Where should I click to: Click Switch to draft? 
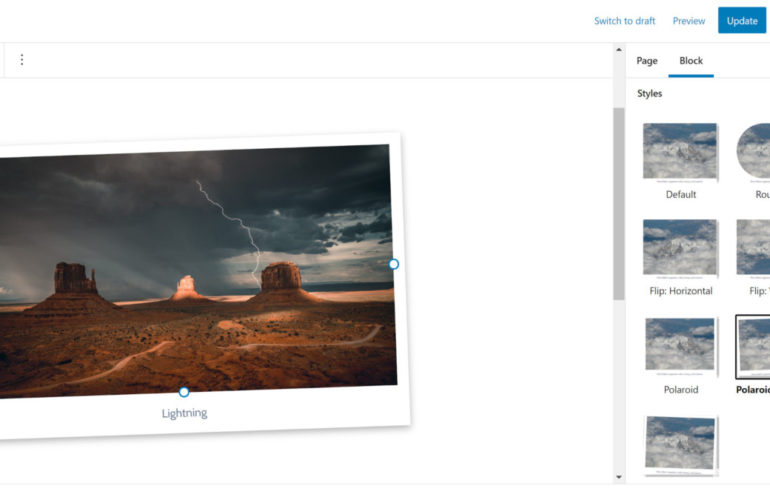pyautogui.click(x=624, y=21)
